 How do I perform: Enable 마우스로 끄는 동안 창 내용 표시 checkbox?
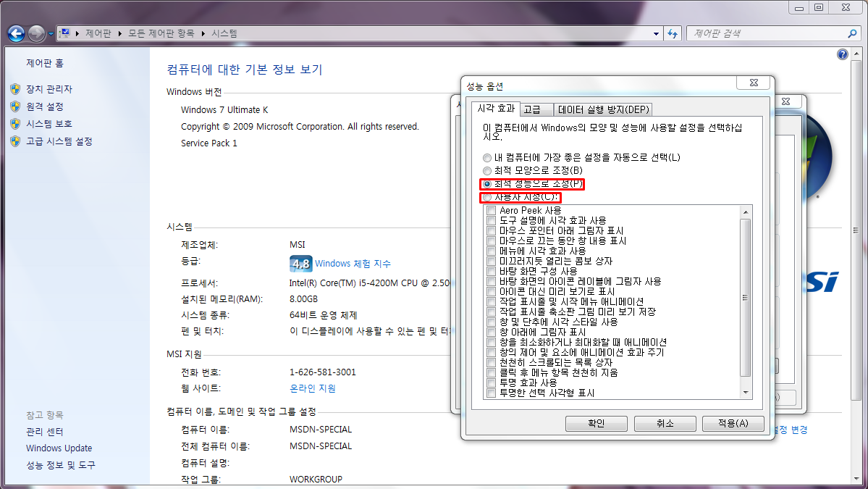point(491,241)
